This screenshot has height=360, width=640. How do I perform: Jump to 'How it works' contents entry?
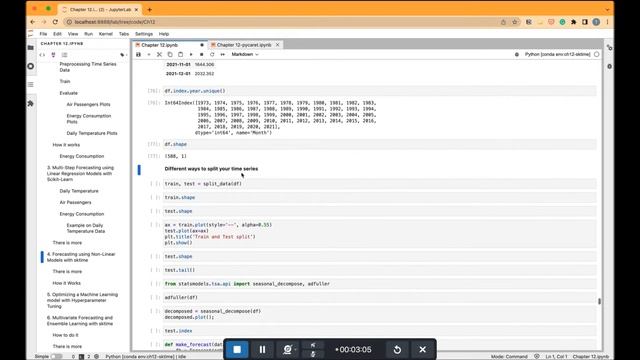[66, 145]
